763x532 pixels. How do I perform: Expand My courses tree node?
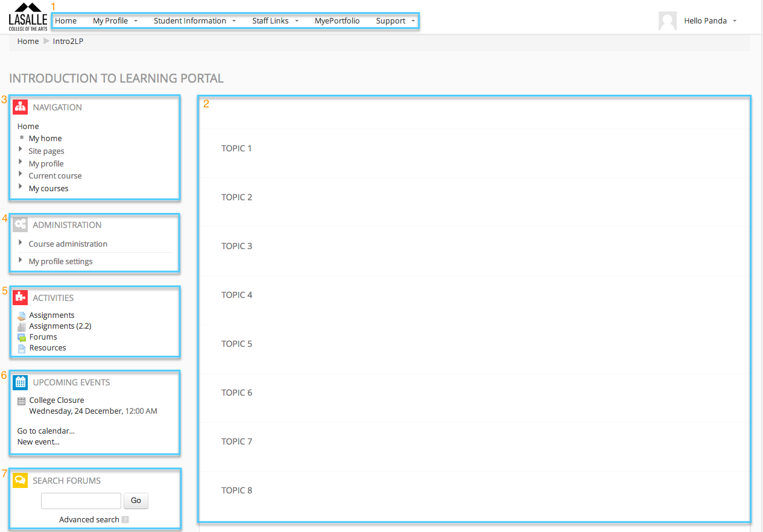point(21,188)
